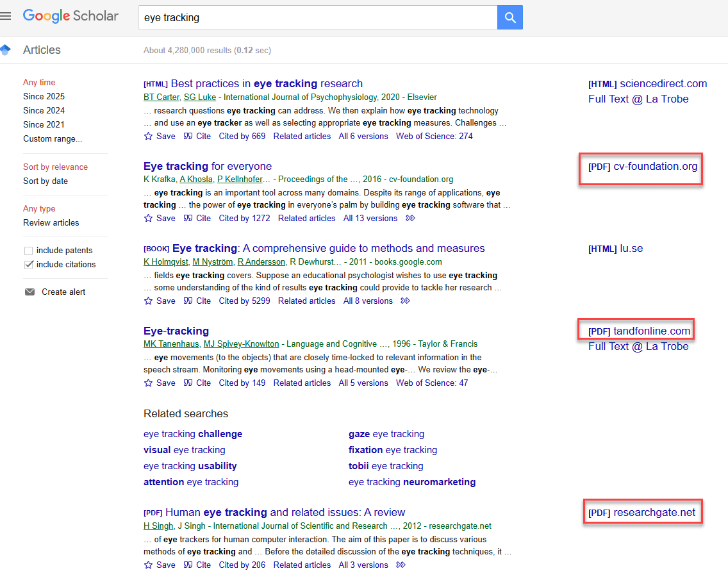Click Cited by 669
This screenshot has width=728, height=573.
[x=242, y=136]
